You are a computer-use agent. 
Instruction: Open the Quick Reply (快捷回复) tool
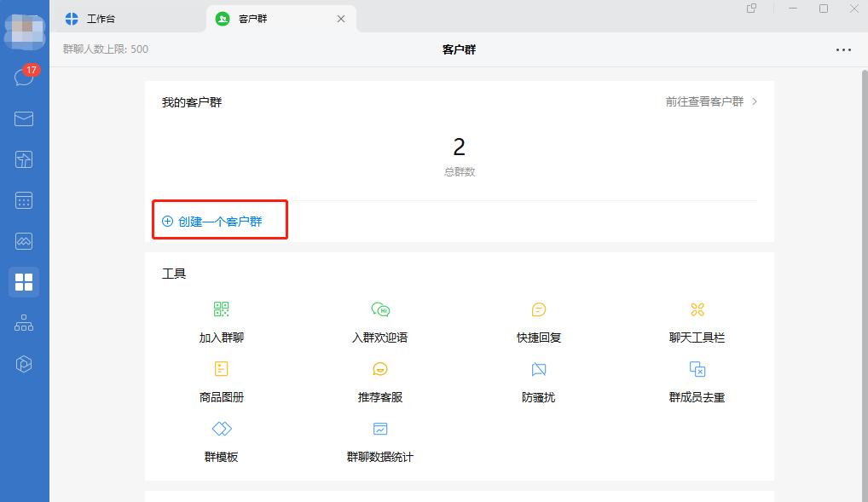pos(539,320)
